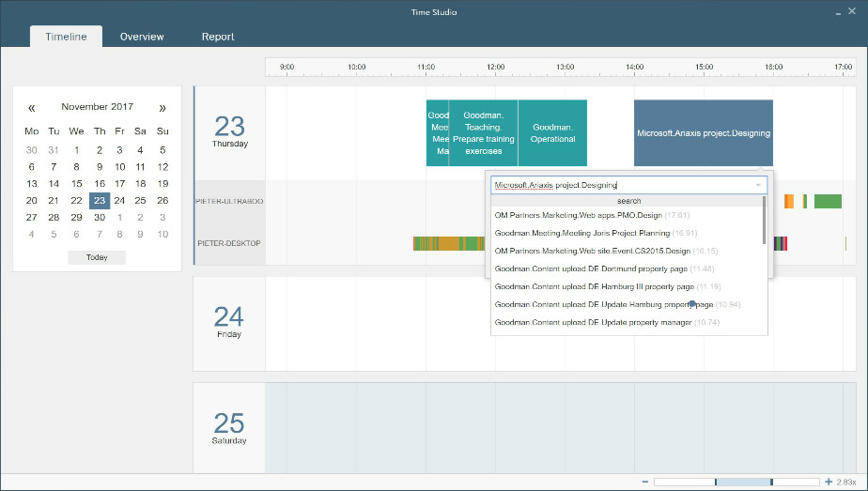Click the 23 Thursday day header
868x491 pixels.
coord(230,132)
